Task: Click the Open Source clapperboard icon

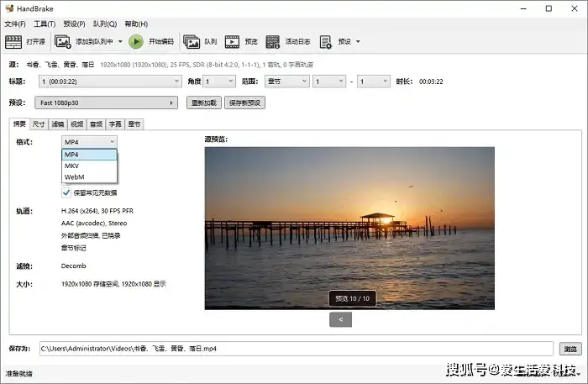Action: pos(13,42)
